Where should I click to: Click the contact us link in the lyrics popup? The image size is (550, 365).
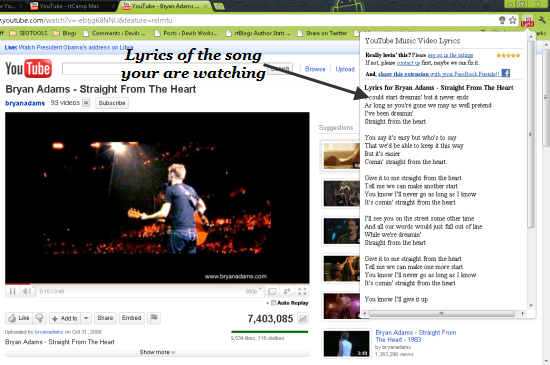pos(408,63)
